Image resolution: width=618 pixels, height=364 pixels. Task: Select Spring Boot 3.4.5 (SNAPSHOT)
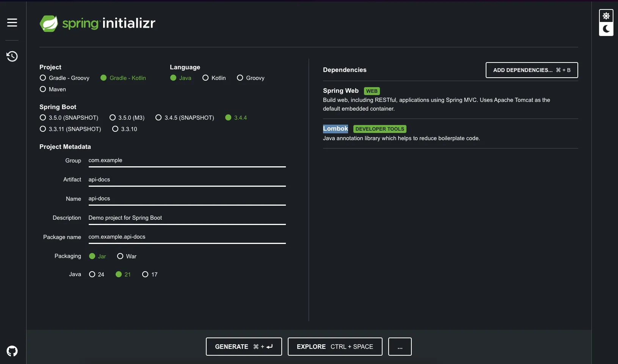click(185, 118)
